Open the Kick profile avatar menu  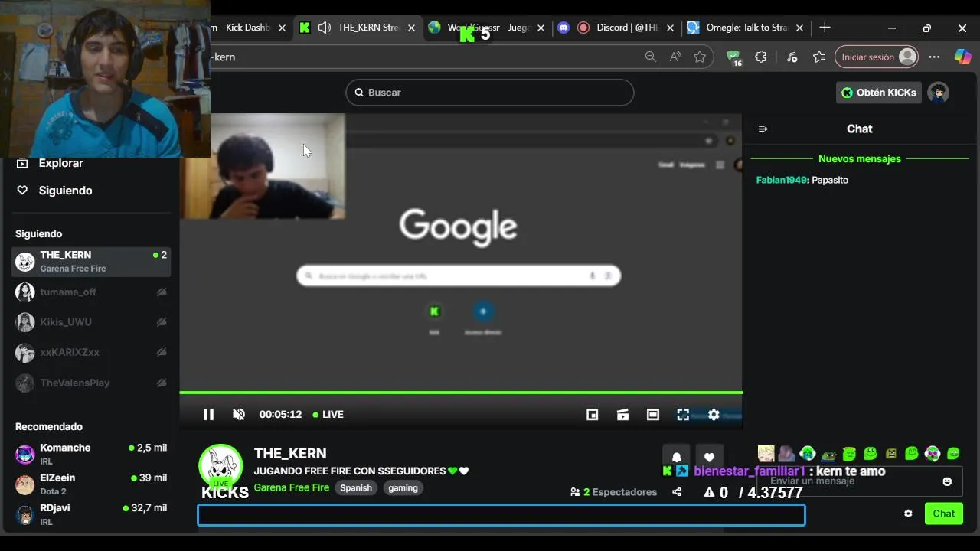pyautogui.click(x=938, y=93)
